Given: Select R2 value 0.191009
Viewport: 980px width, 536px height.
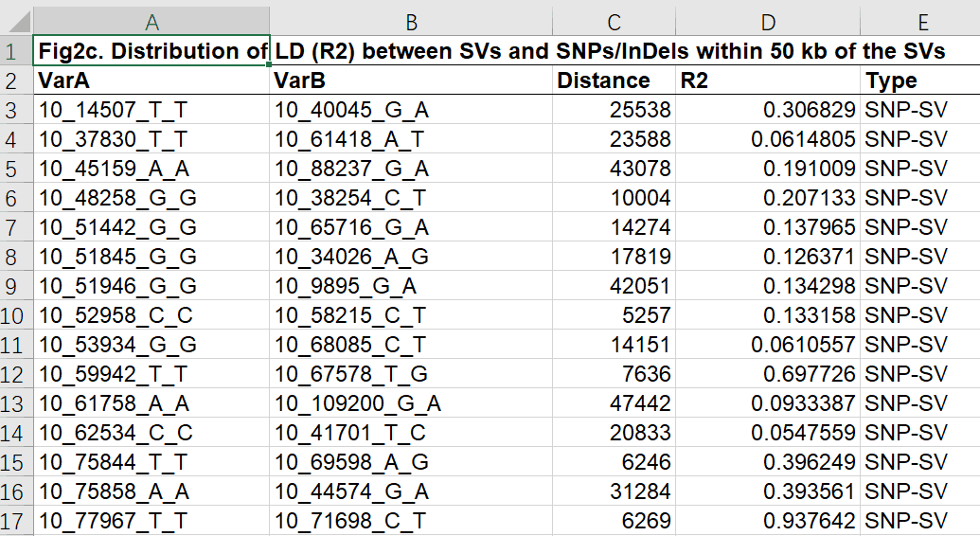Looking at the screenshot, I should point(768,169).
